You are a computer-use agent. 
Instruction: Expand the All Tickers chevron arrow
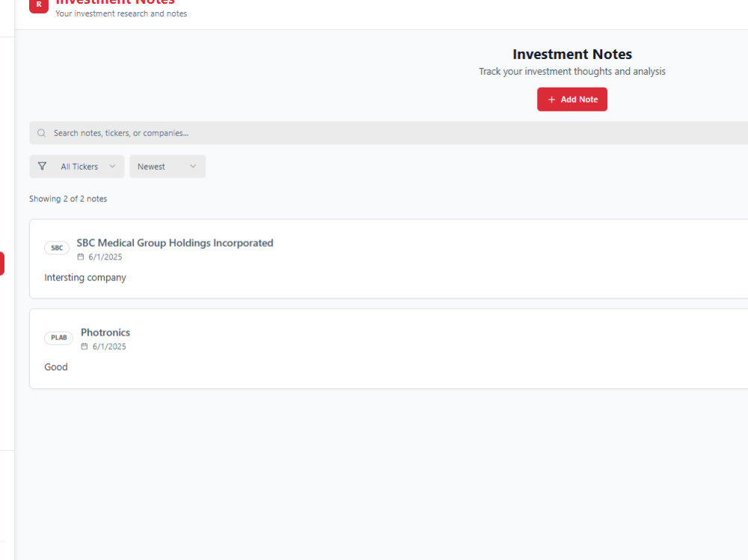click(112, 166)
